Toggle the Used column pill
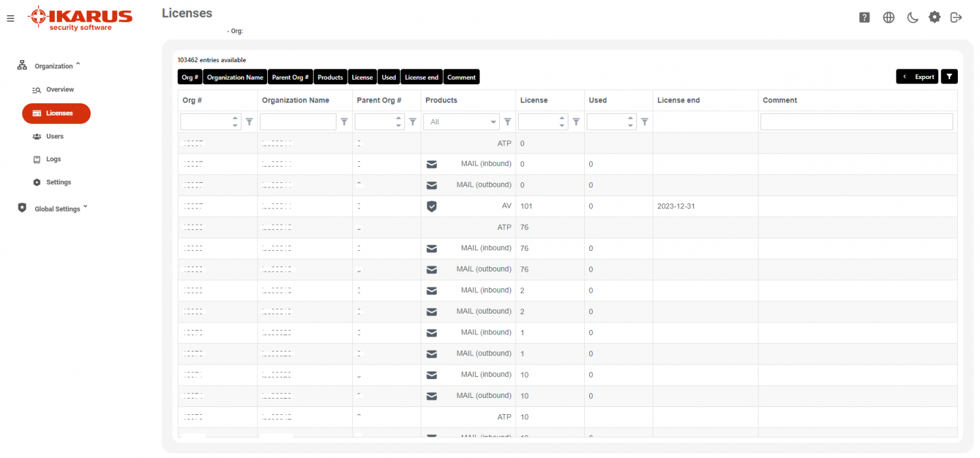This screenshot has width=980, height=458. pos(389,76)
